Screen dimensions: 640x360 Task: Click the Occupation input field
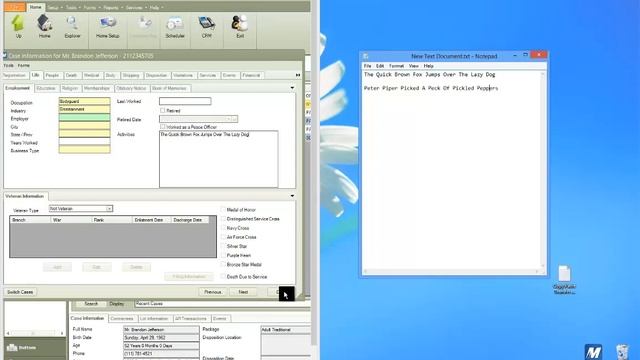[84, 101]
